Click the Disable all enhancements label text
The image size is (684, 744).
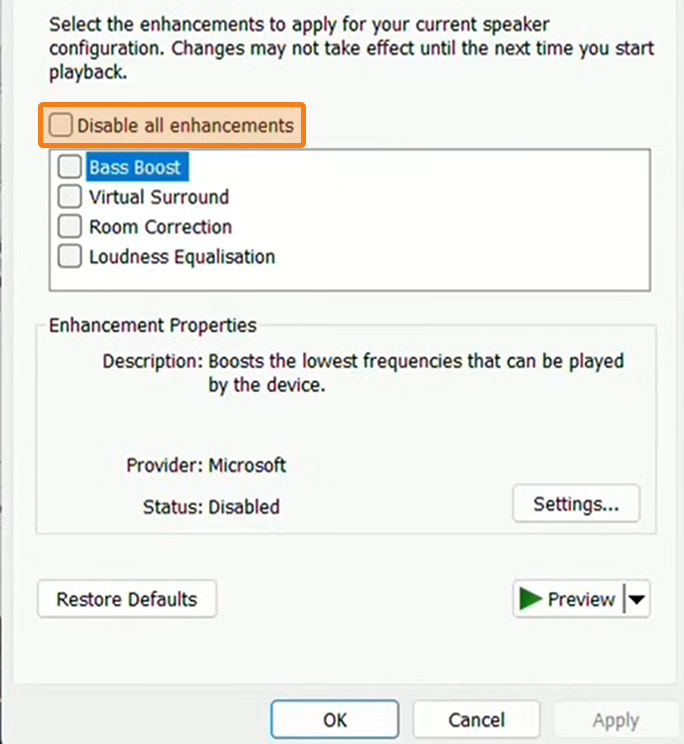[185, 126]
